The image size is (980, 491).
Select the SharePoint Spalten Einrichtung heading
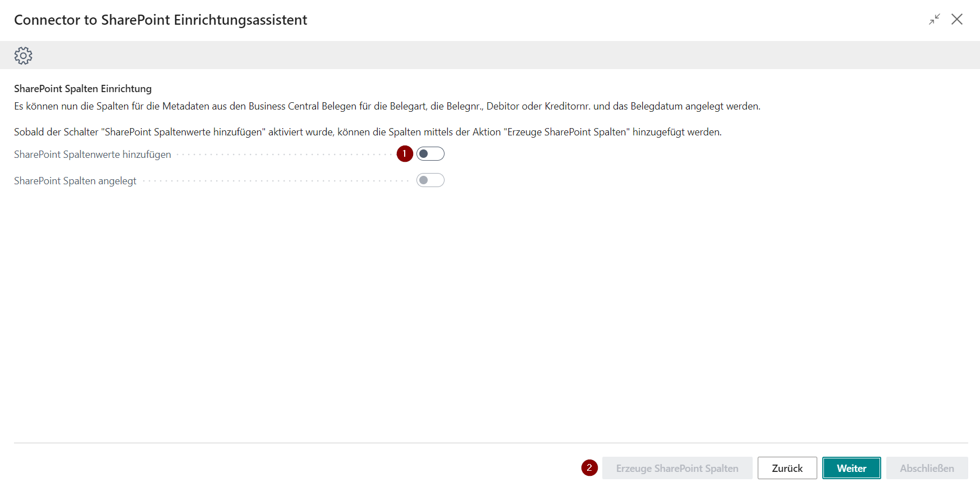click(x=83, y=89)
